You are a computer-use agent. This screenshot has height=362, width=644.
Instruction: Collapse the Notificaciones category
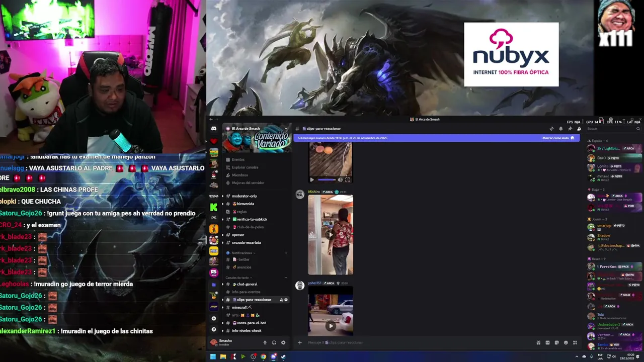click(242, 253)
